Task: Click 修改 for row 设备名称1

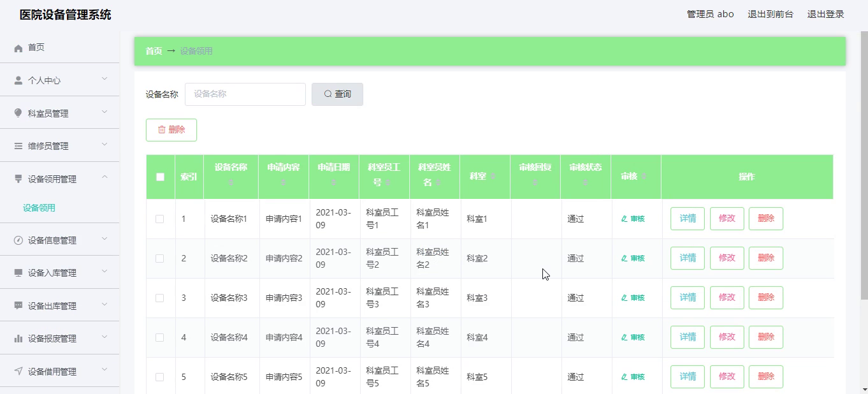Action: pyautogui.click(x=727, y=219)
